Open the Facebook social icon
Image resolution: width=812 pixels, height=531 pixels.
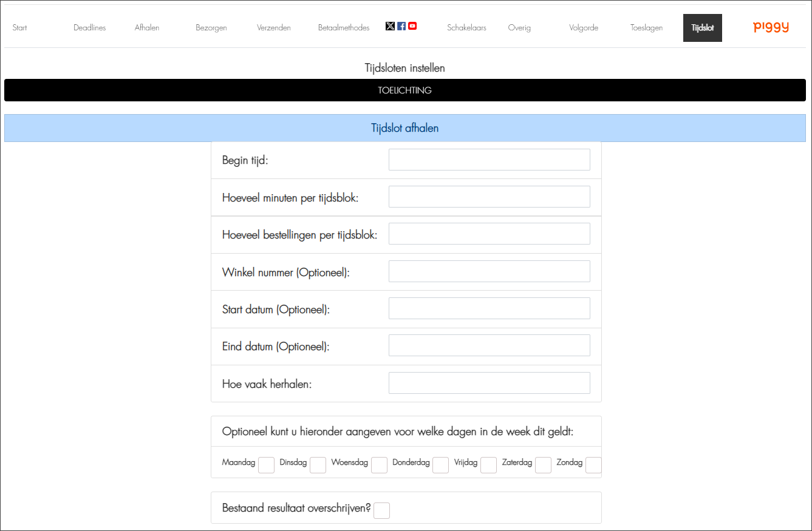click(401, 26)
